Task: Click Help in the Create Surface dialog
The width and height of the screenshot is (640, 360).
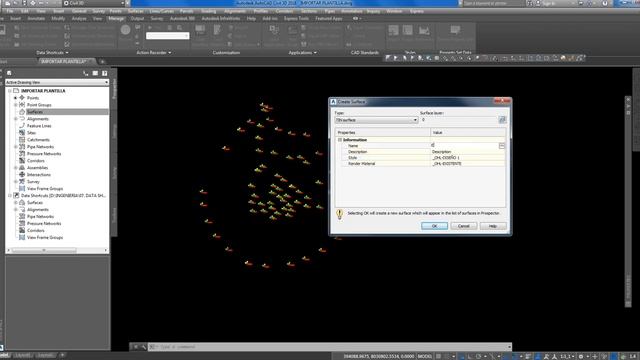Action: coord(493,226)
